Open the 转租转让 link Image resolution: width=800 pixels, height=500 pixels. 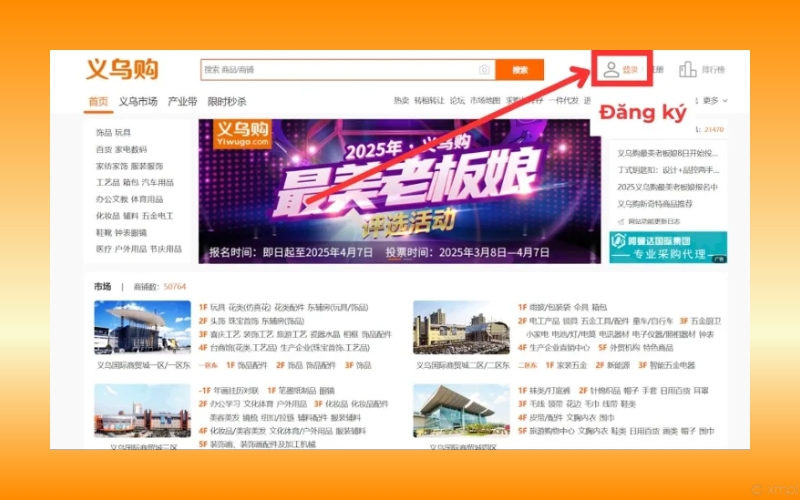coord(429,101)
